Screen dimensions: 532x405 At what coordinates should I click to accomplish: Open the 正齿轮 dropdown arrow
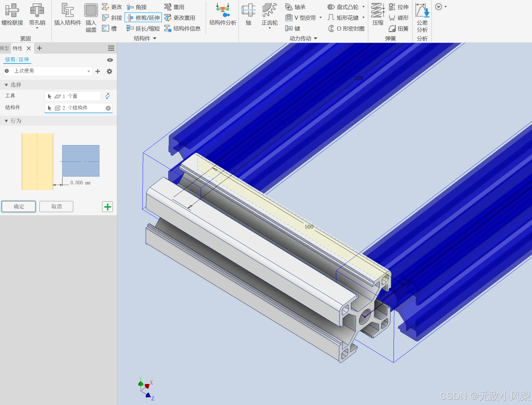pos(269,28)
